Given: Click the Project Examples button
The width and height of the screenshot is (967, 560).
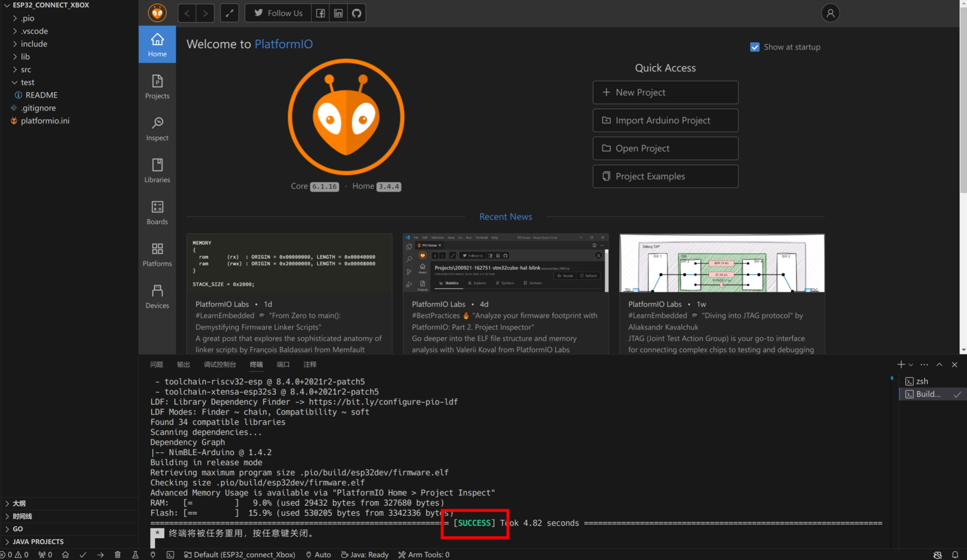Looking at the screenshot, I should [x=665, y=176].
